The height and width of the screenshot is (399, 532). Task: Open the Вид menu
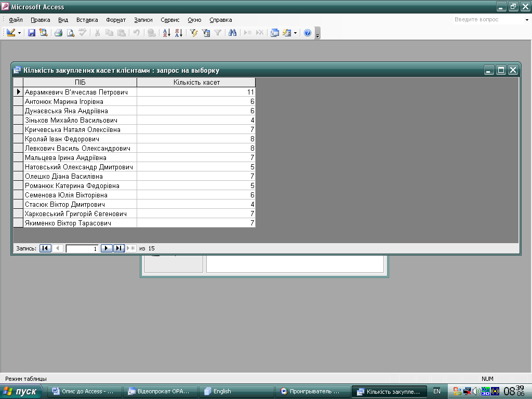[63, 20]
